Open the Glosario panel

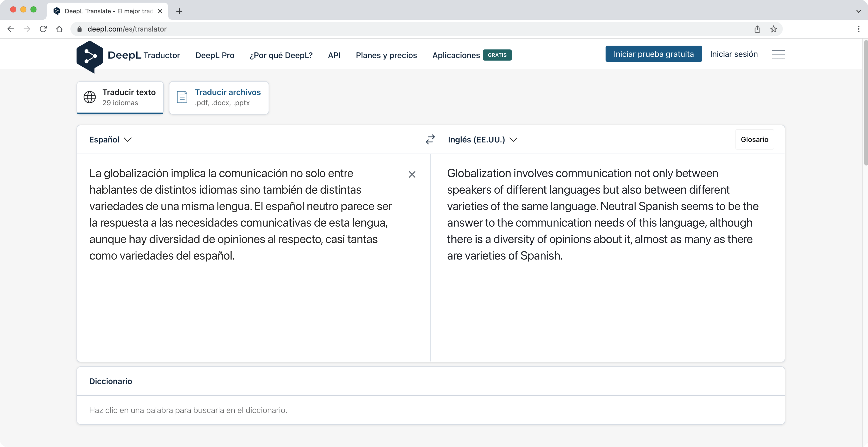coord(755,139)
